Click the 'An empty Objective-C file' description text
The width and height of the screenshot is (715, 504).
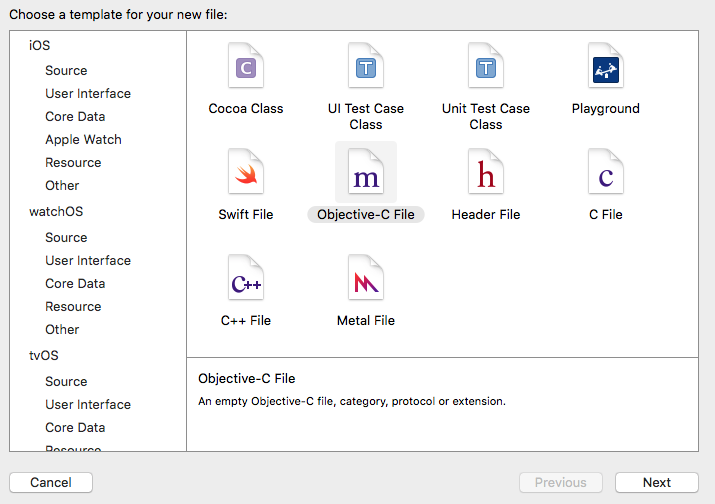point(352,401)
